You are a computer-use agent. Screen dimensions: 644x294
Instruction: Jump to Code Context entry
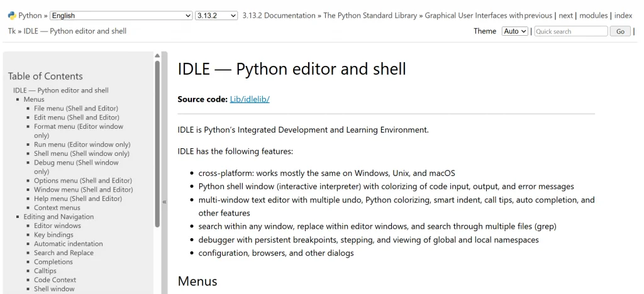point(55,280)
